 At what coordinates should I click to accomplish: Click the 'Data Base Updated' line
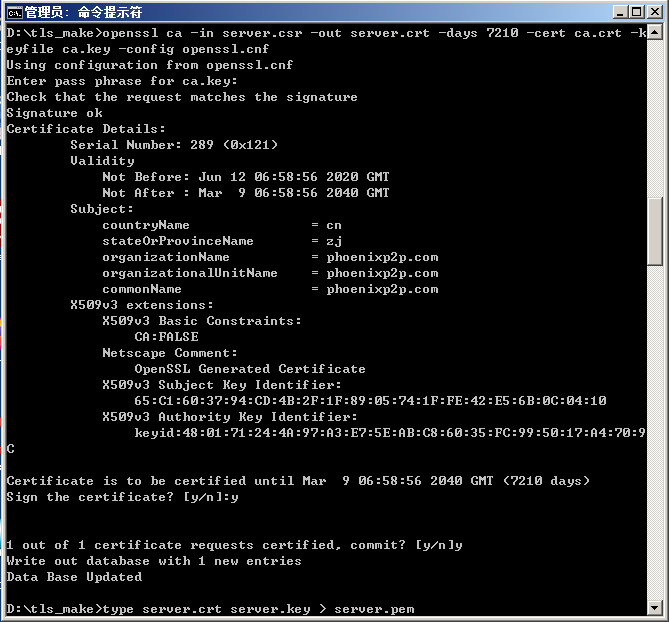tap(74, 577)
